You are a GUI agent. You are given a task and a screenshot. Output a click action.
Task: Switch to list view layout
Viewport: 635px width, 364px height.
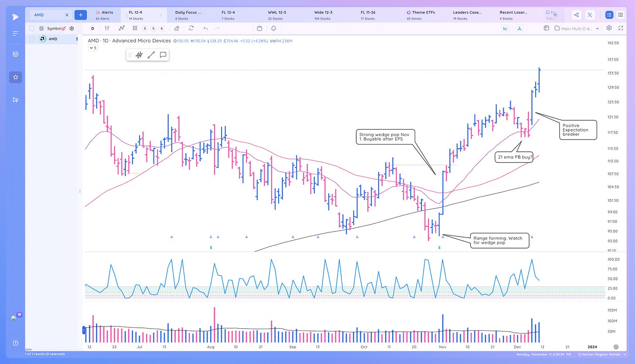pyautogui.click(x=609, y=15)
